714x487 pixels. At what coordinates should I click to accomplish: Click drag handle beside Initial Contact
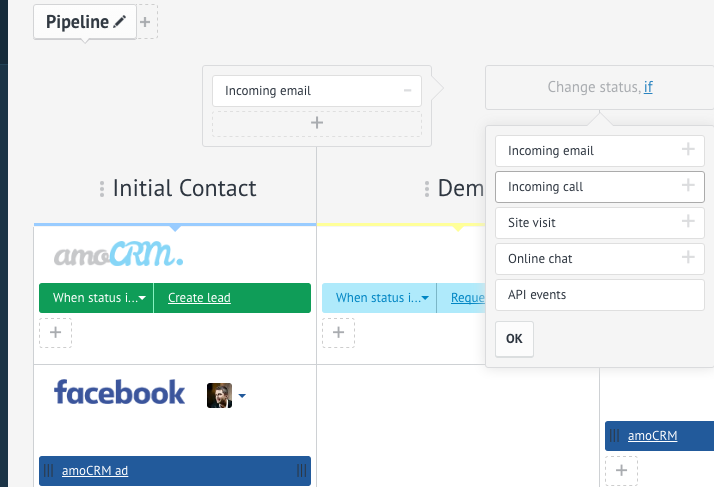tap(102, 189)
